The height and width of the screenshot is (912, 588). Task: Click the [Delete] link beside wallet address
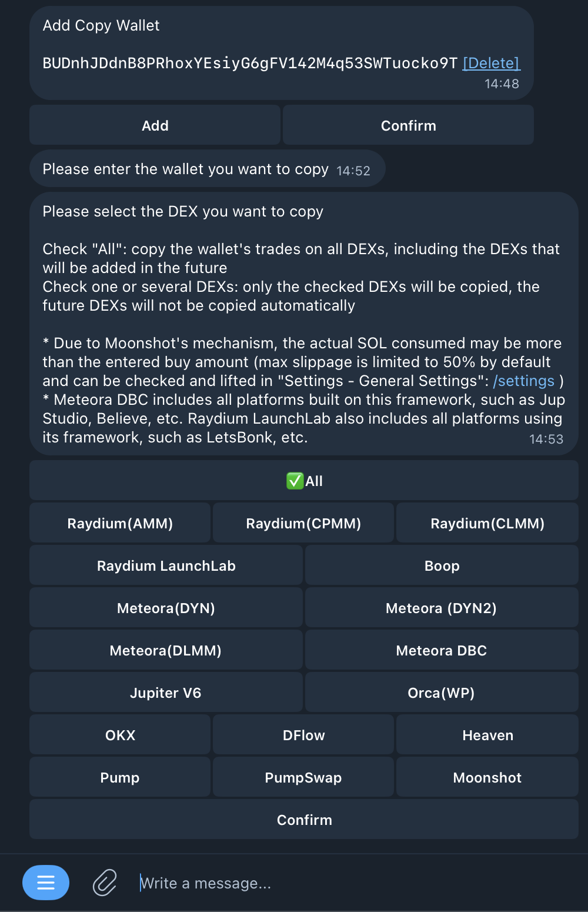491,63
